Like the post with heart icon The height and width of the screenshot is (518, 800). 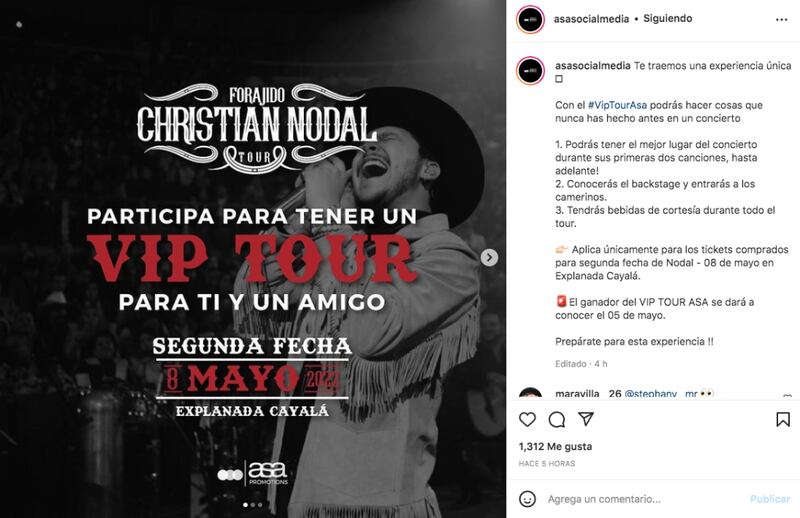click(x=527, y=420)
